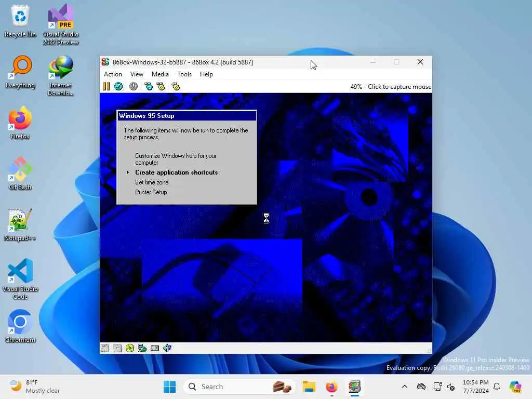The image size is (532, 399).
Task: Open the notification bell in the taskbar
Action: pos(497,387)
